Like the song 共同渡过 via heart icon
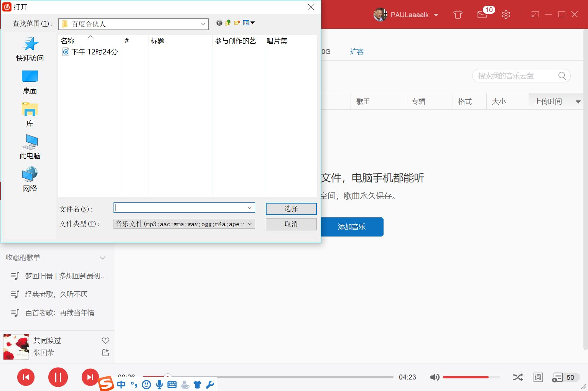Screen dimensions: 588x391 tap(105, 340)
